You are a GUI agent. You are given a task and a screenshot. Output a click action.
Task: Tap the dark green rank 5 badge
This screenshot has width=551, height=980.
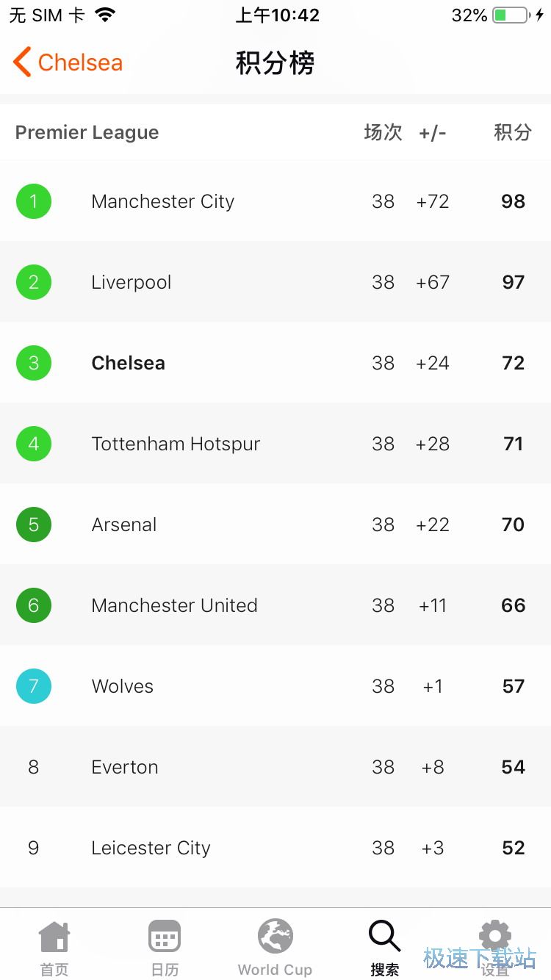[34, 525]
